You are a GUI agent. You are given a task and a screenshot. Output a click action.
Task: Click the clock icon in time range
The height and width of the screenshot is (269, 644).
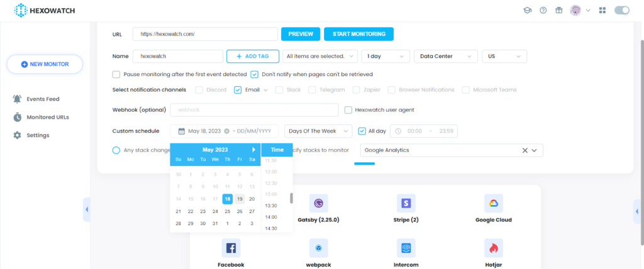398,131
